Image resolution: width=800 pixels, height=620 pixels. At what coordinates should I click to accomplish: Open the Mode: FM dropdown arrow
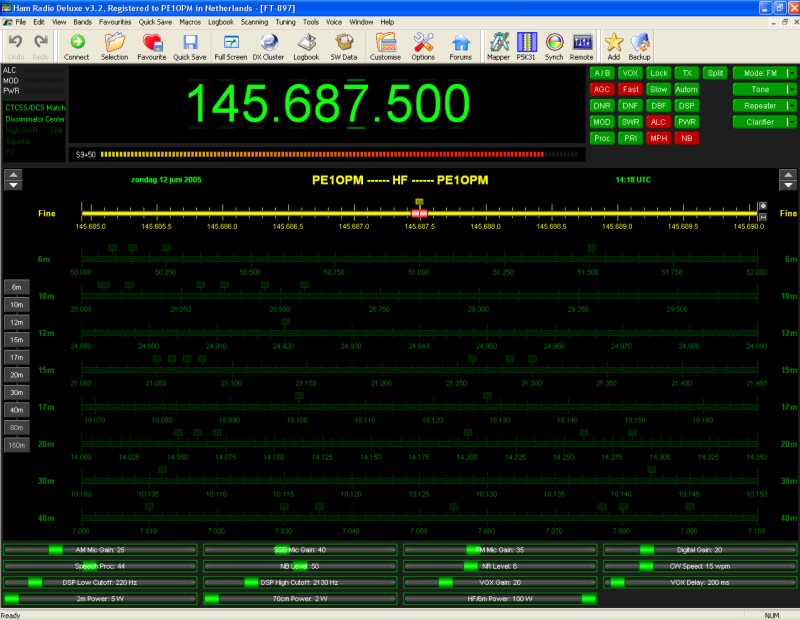coord(791,73)
